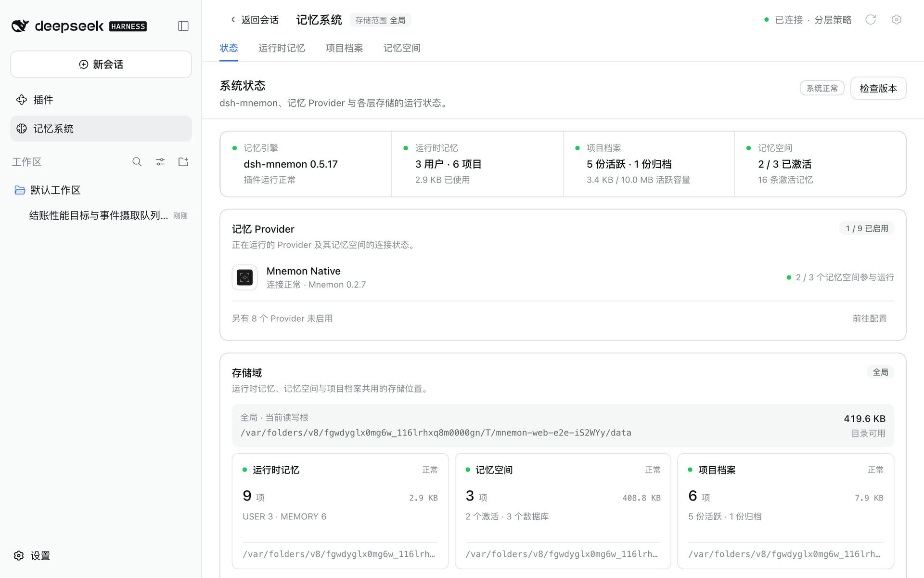The image size is (924, 578).
Task: Click the 已连接 · 分层策略 status
Action: tap(808, 20)
